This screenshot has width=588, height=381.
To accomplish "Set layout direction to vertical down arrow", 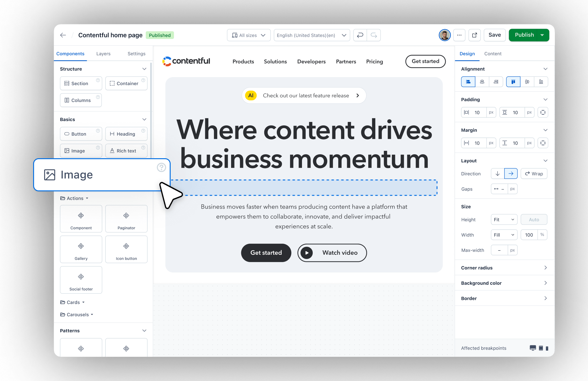I will [x=497, y=174].
